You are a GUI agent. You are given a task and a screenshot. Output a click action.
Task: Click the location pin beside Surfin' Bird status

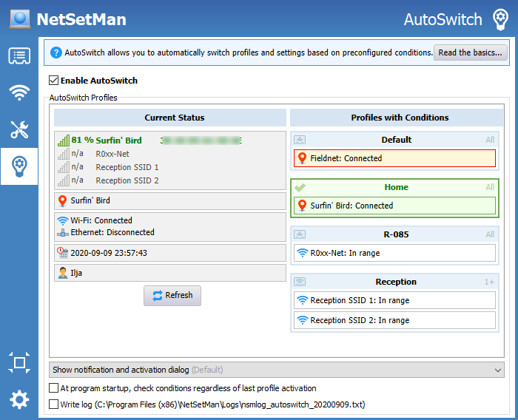point(62,200)
